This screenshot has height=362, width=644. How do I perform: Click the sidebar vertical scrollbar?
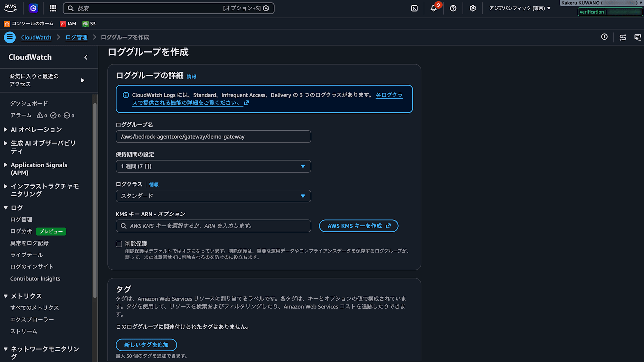click(x=95, y=200)
